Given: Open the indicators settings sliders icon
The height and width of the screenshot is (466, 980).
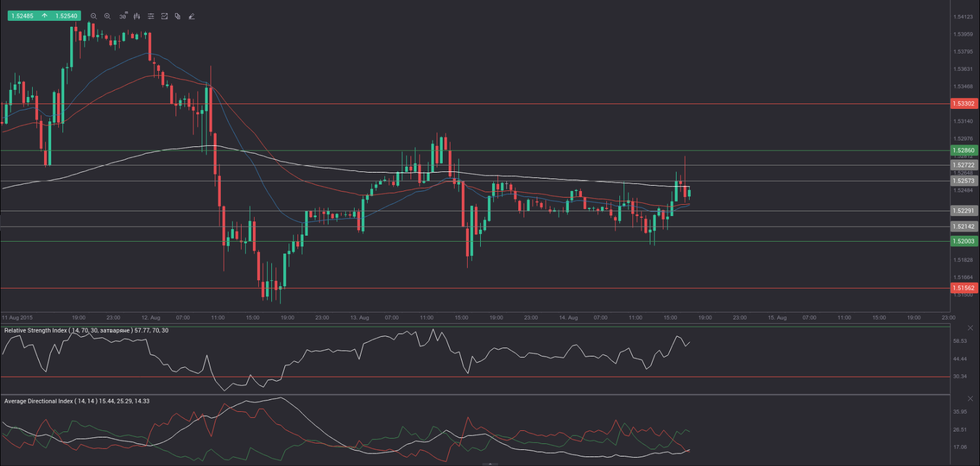Looking at the screenshot, I should point(151,16).
